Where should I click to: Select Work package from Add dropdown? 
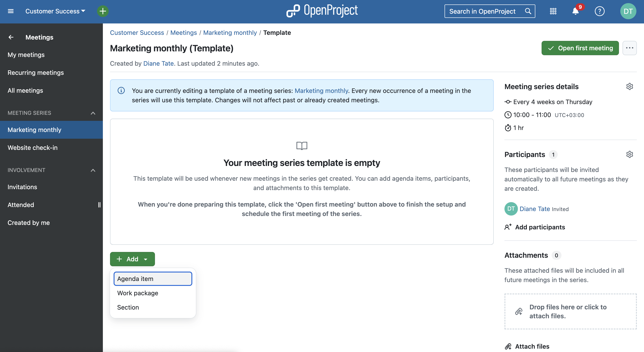(x=138, y=293)
